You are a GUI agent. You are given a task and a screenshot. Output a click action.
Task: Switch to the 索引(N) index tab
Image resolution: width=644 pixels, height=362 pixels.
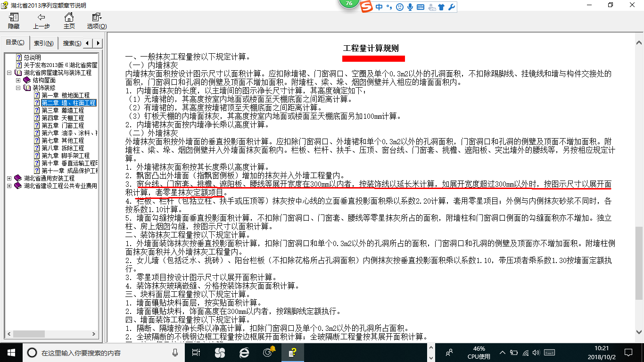pos(44,43)
